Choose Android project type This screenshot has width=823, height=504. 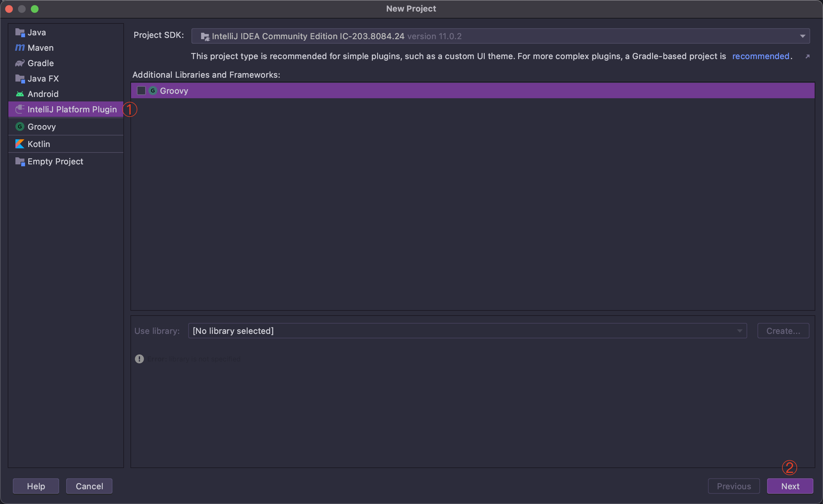click(66, 94)
